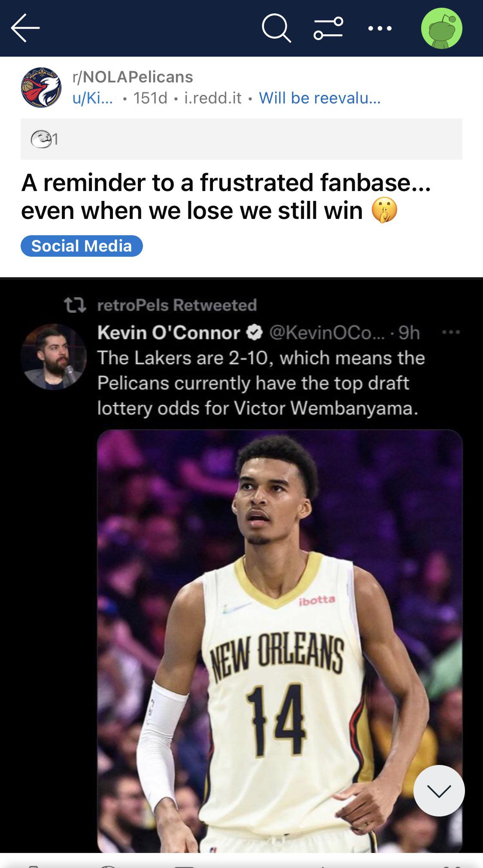Tap the tweet's three-dot options icon
483x868 pixels.
451,332
